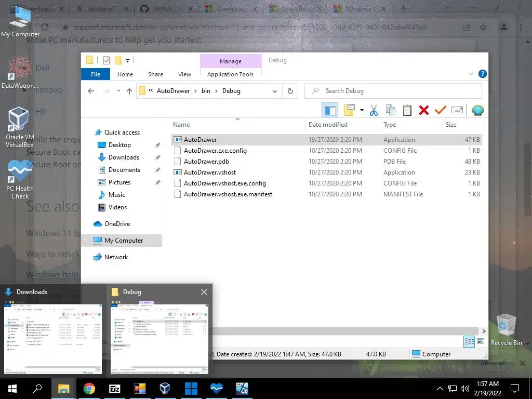Select AutoDrawer.exe.config file
Screen dimensions: 532x399
326,150
